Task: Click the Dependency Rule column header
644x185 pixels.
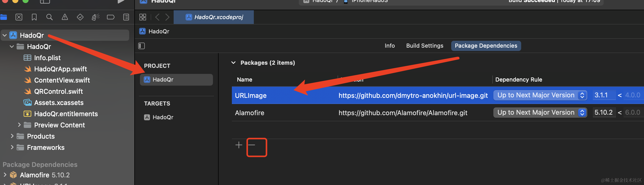Action: point(519,80)
